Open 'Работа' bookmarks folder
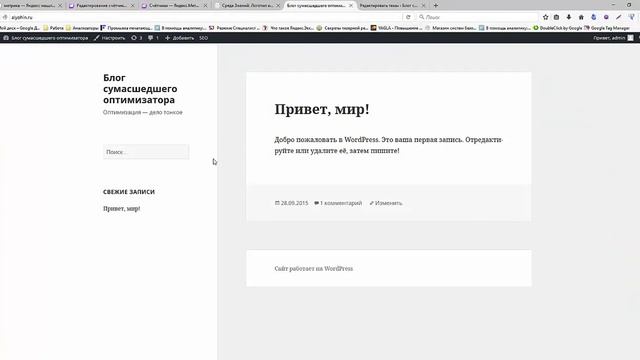This screenshot has width=640, height=360. pos(53,28)
